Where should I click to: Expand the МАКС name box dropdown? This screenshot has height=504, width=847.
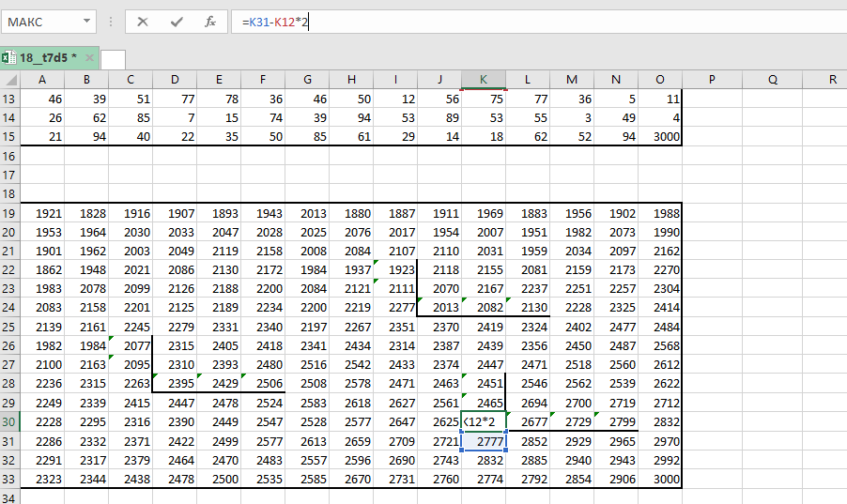(86, 21)
